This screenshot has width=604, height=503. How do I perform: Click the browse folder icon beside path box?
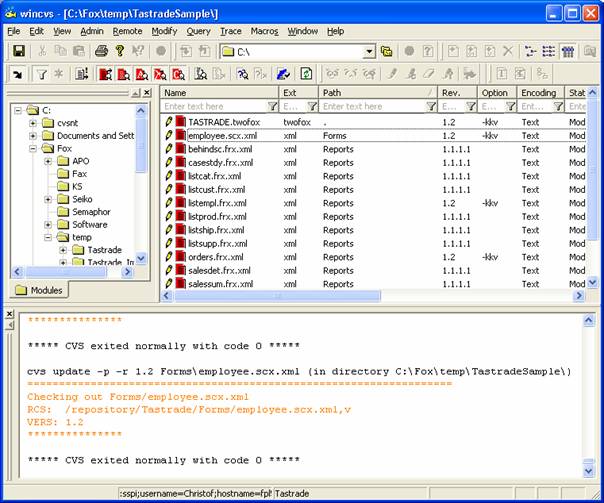tap(387, 51)
